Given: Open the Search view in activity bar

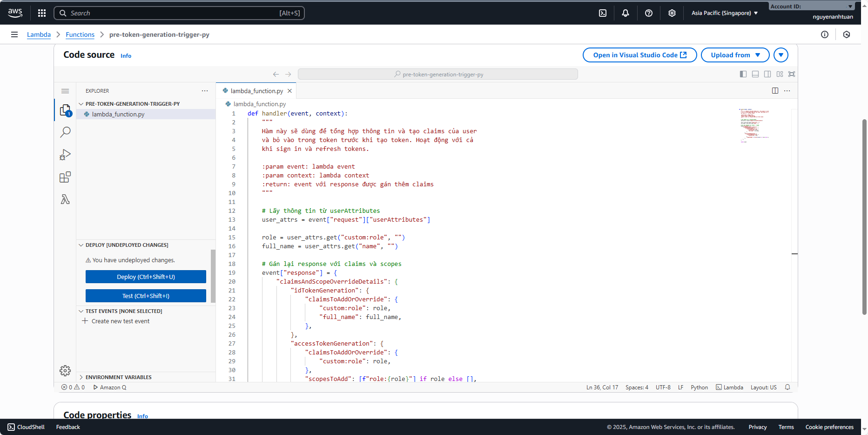Looking at the screenshot, I should 65,132.
